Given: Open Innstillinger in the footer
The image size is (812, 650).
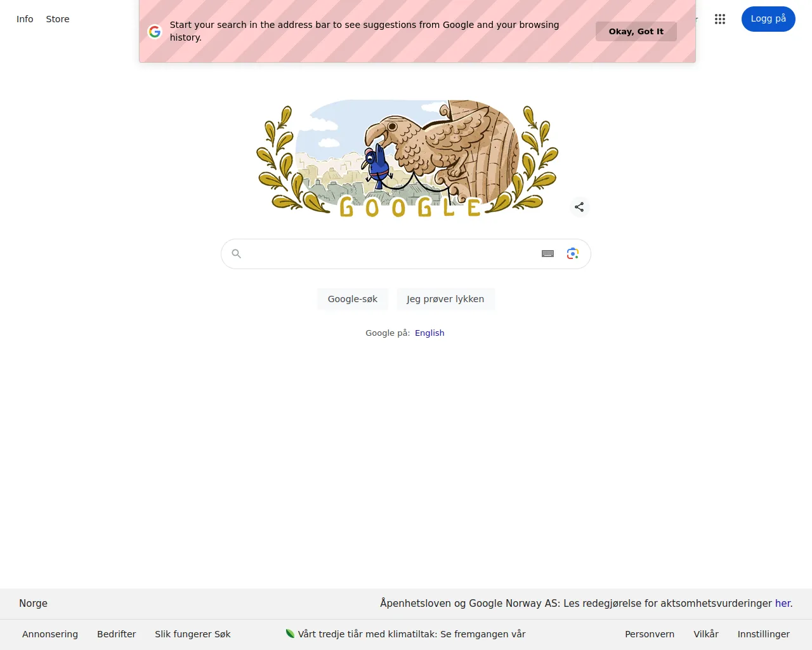Looking at the screenshot, I should click(763, 634).
